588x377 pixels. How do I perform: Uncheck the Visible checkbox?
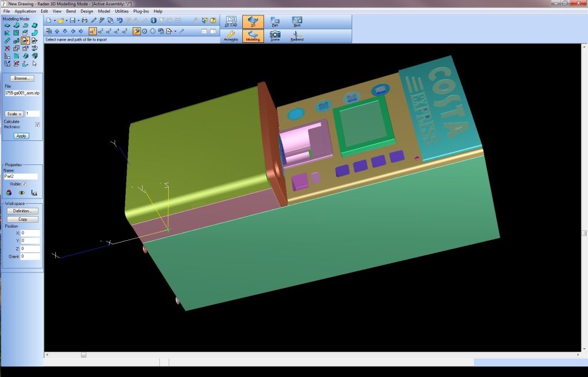coord(24,184)
